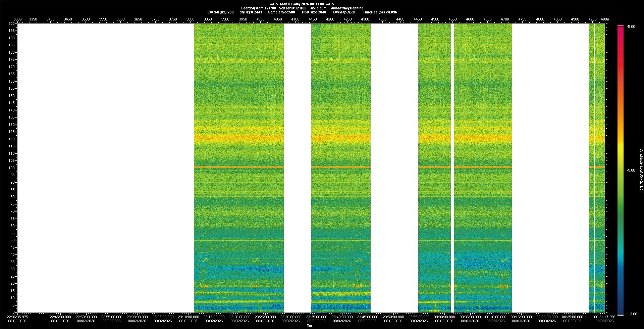Select the "4000" top axis label
The height and width of the screenshot is (329, 644).
coord(260,19)
